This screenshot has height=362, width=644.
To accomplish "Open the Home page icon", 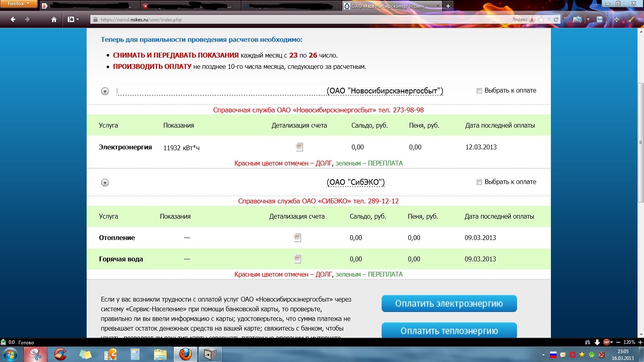I will [x=54, y=19].
